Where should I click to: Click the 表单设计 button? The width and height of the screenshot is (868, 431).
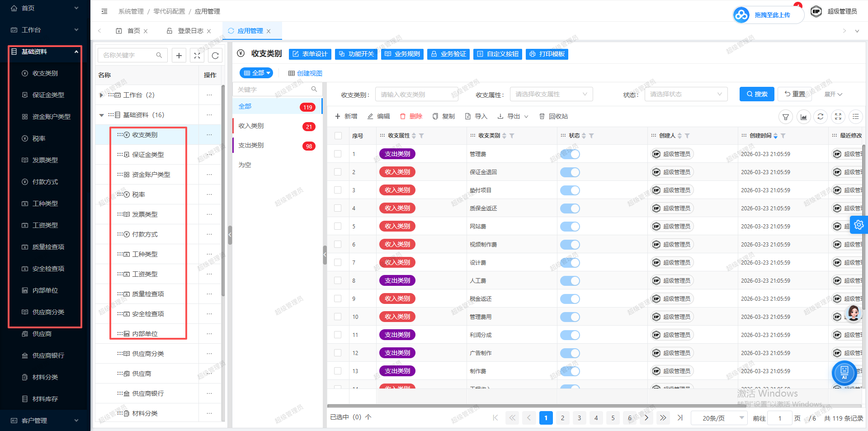coord(310,54)
